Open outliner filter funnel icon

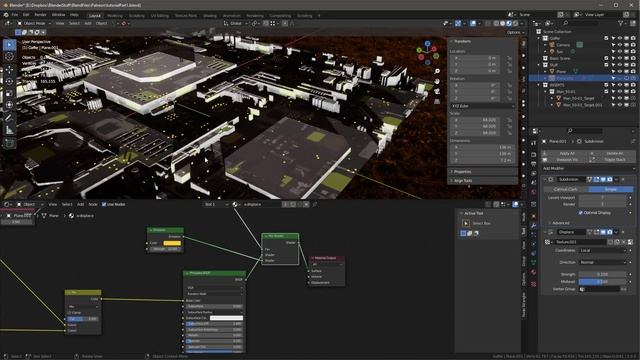621,24
